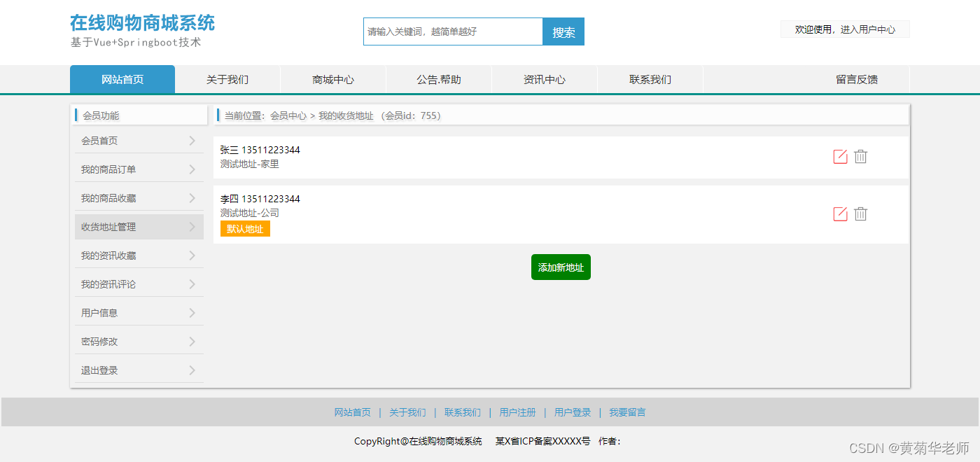Image resolution: width=980 pixels, height=462 pixels.
Task: Delete the 张三 address with trash icon
Action: (861, 157)
